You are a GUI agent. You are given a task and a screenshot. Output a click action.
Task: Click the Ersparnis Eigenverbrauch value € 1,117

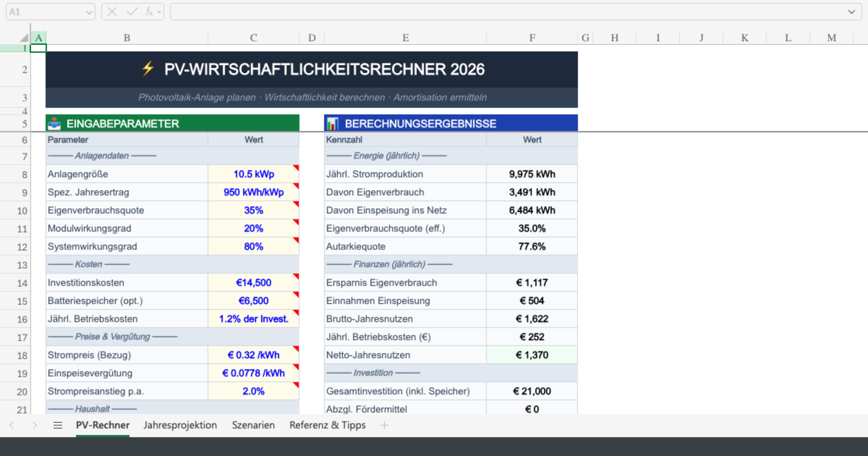tap(532, 283)
